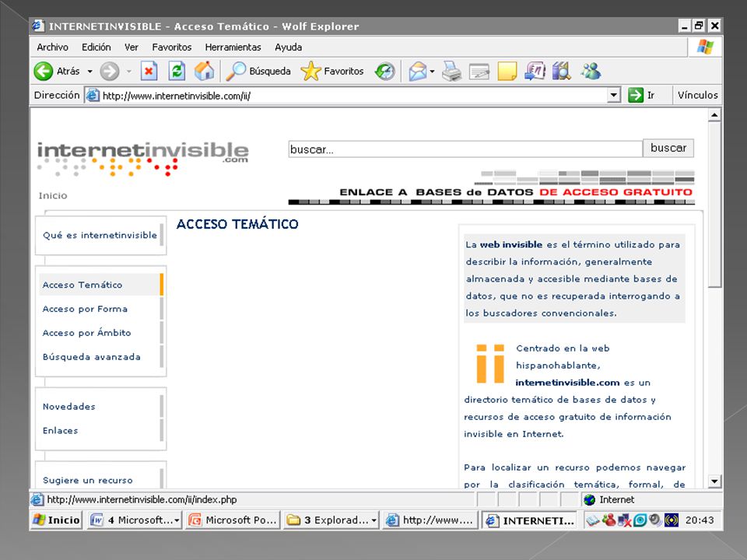
Task: Click network disconnected tray icon with red X
Action: tap(624, 520)
